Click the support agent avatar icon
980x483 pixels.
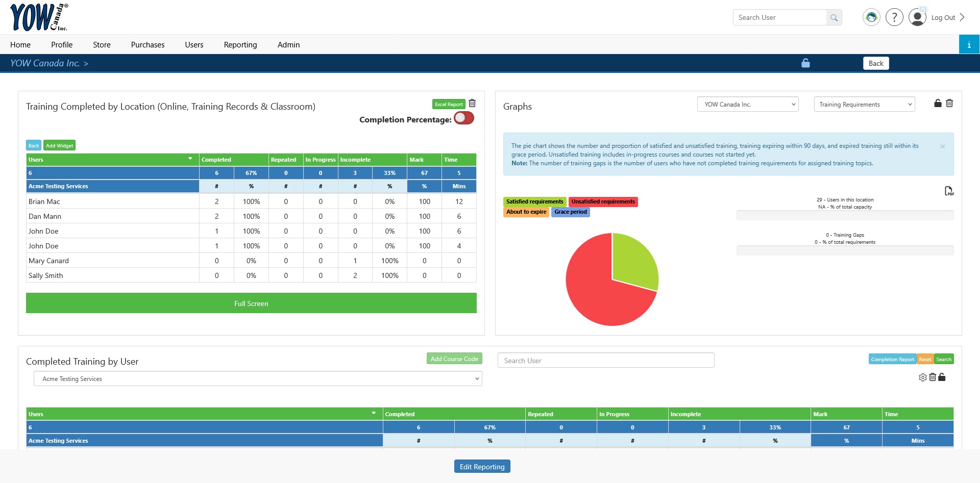point(871,17)
